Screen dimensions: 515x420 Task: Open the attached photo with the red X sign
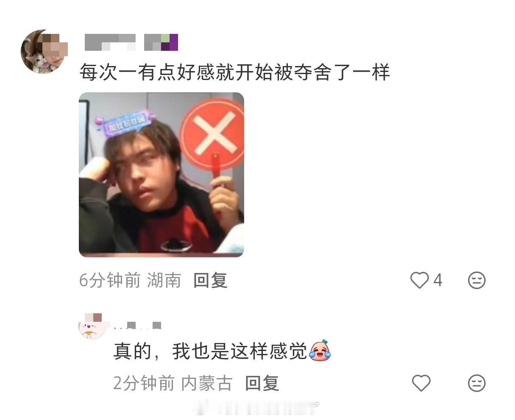pyautogui.click(x=161, y=175)
